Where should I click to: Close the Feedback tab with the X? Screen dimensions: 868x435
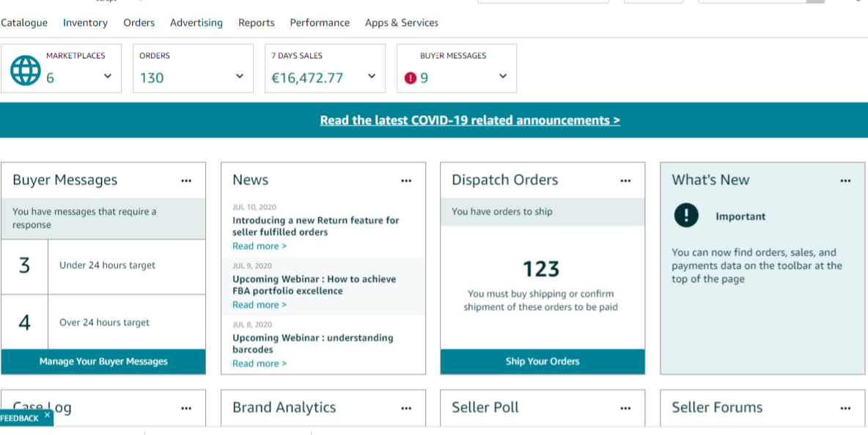47,414
